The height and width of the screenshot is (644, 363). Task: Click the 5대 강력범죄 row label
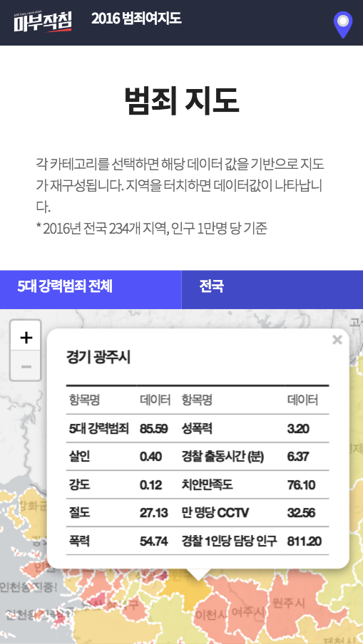98,429
